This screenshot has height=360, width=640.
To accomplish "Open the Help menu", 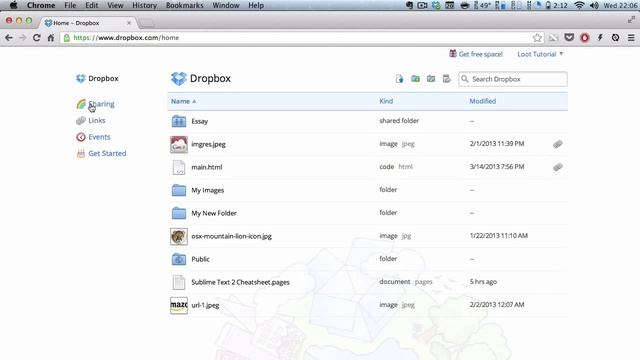I will [x=256, y=5].
